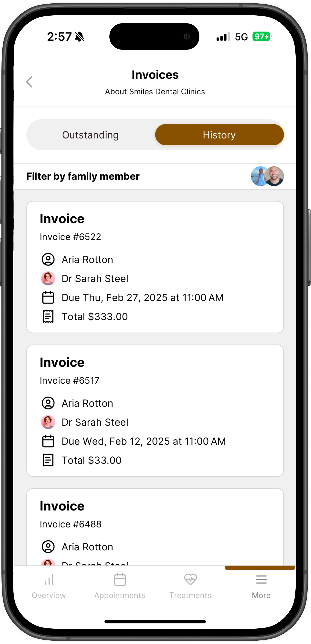Viewport: 311px width, 644px height.
Task: Switch to the Outstanding invoices segment
Action: (90, 135)
